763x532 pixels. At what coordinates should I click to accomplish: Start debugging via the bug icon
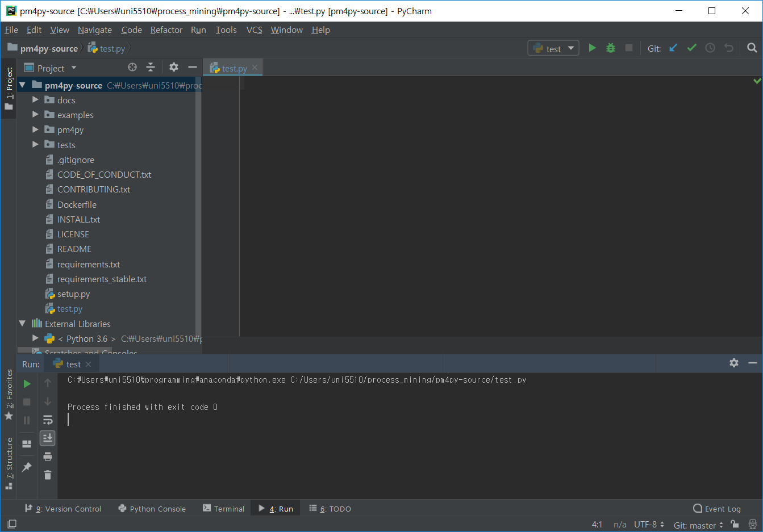click(610, 48)
